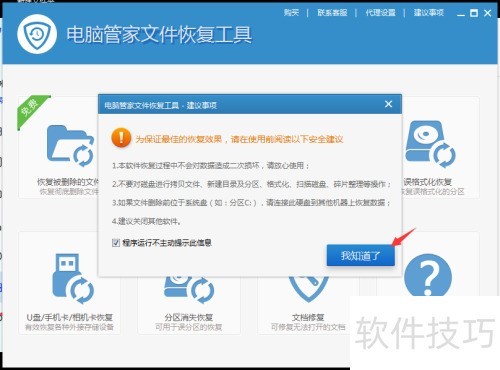
Task: Minimize the 电脑管家文件恢复工具 window
Action: 461,14
